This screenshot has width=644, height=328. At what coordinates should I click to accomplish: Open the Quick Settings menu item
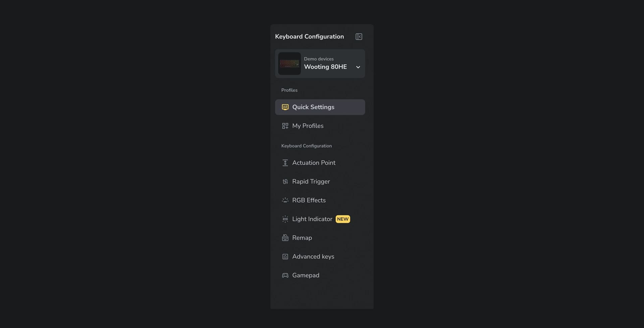point(313,107)
